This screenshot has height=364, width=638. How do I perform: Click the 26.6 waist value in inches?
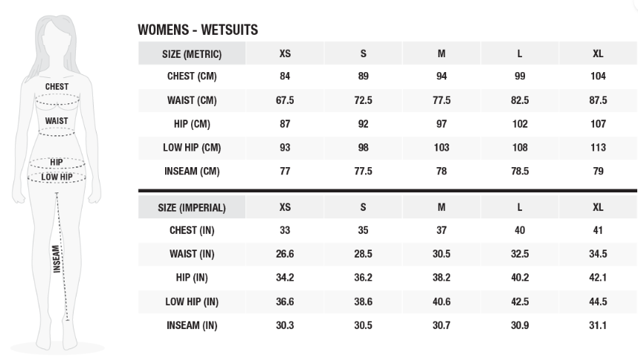[x=285, y=254]
